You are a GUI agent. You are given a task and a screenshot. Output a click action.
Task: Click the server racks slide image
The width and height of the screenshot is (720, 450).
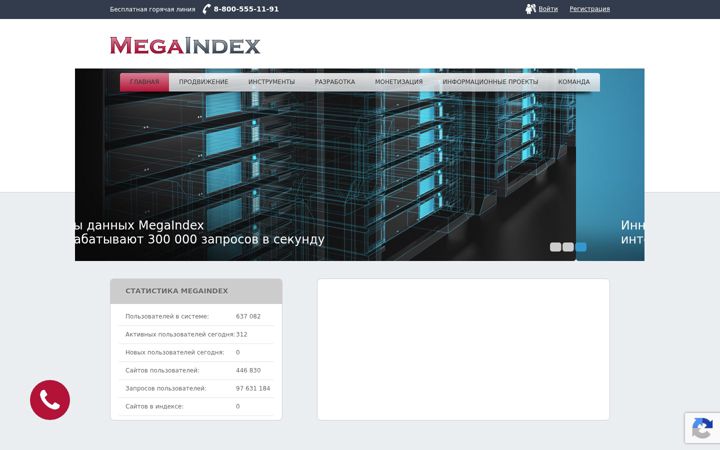tap(325, 164)
